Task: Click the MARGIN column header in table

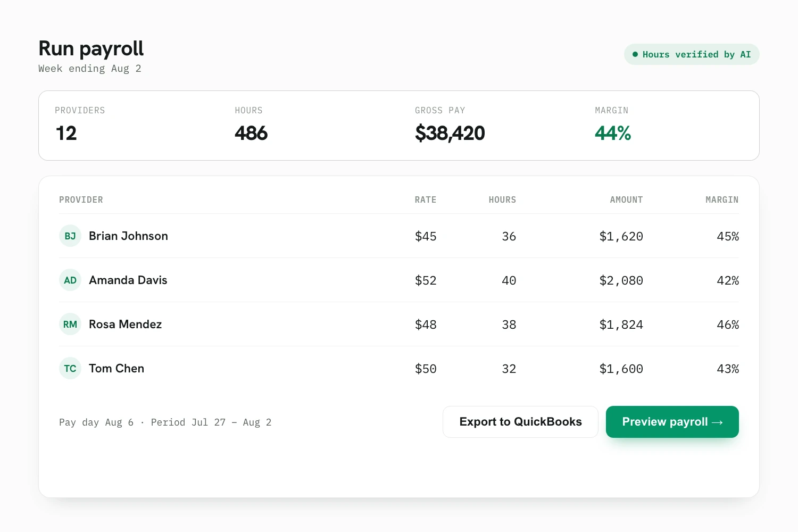Action: click(x=722, y=199)
